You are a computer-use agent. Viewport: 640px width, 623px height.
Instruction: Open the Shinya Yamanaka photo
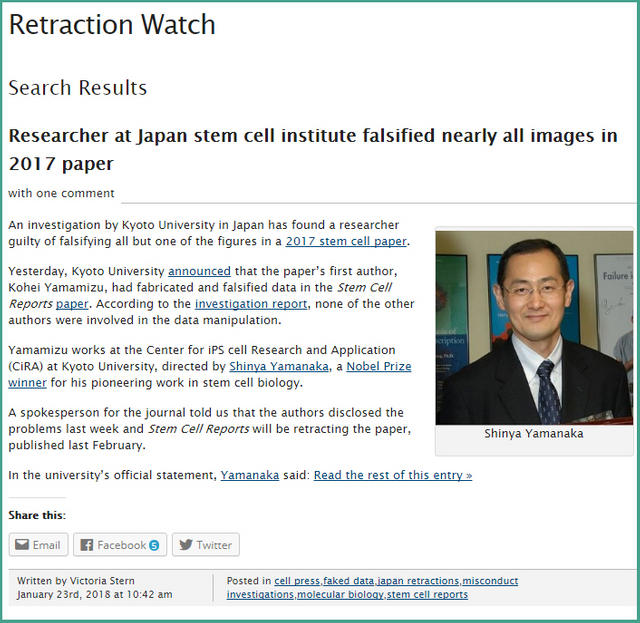point(534,328)
